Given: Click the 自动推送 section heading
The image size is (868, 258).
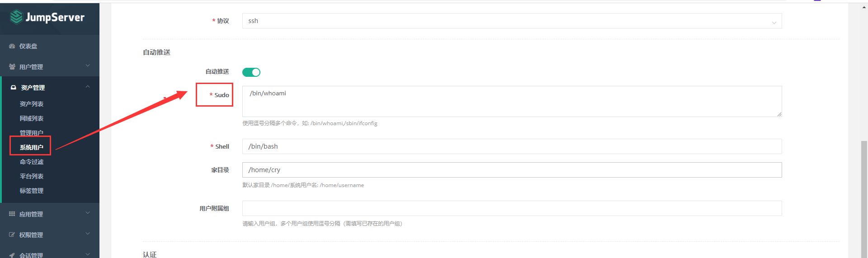Looking at the screenshot, I should tap(156, 52).
